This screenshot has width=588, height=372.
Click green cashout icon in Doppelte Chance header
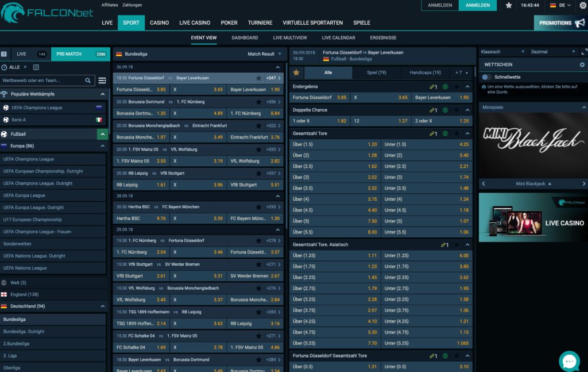[445, 110]
